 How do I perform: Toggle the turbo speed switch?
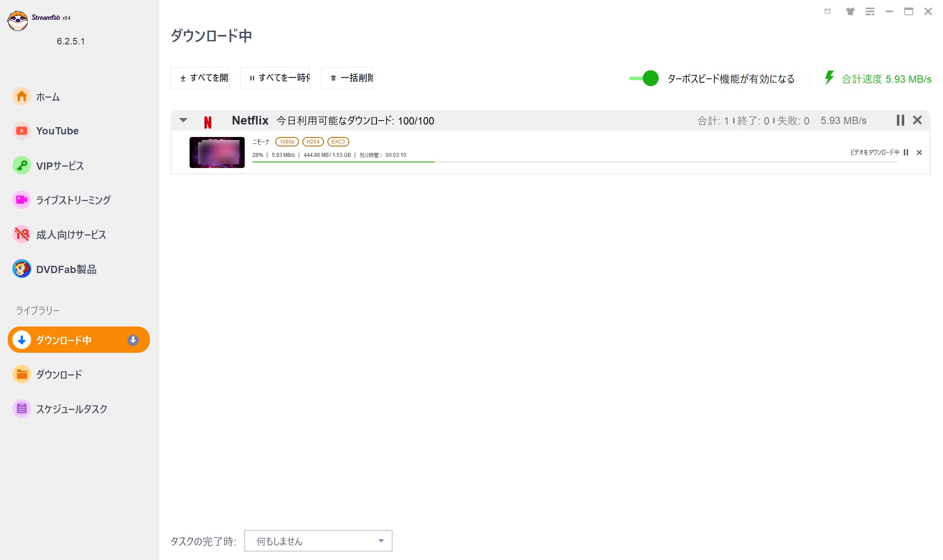pyautogui.click(x=644, y=78)
